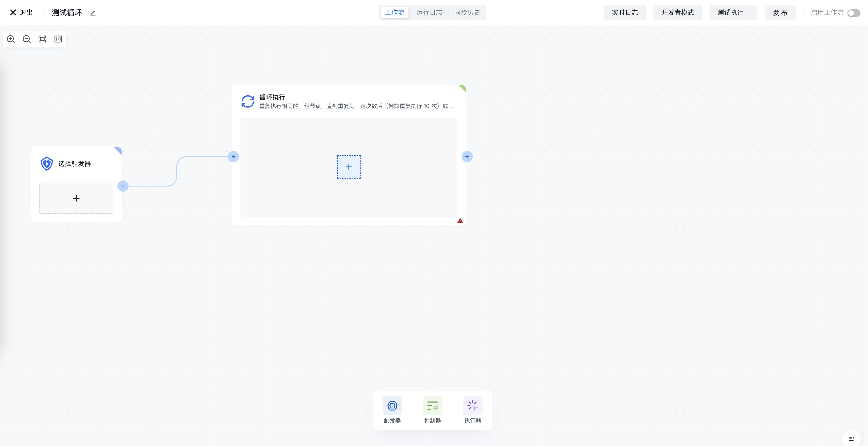The image size is (868, 446).
Task: Switch to the 同步历史 tab
Action: point(467,12)
